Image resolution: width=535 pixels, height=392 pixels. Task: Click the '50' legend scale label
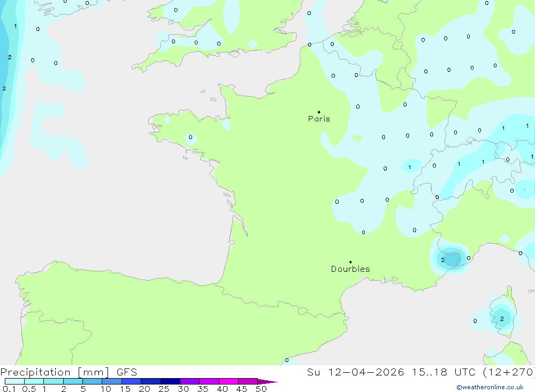[x=261, y=389]
